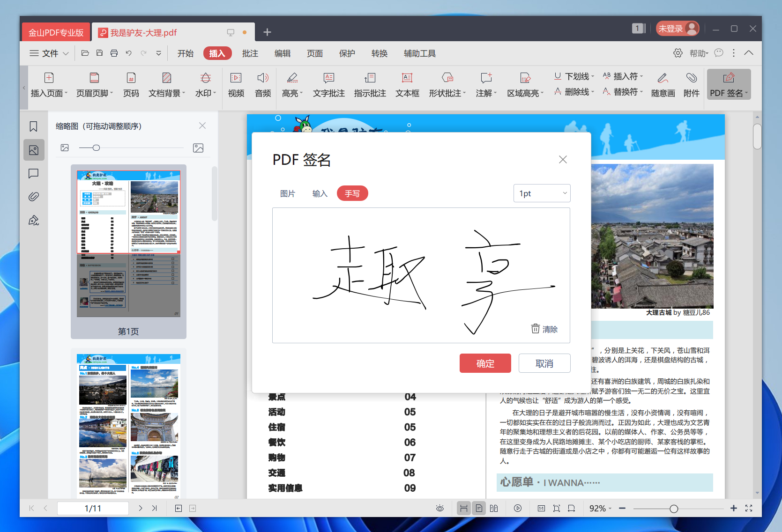Open the 页面 ribbon tab
782x532 pixels.
tap(315, 53)
